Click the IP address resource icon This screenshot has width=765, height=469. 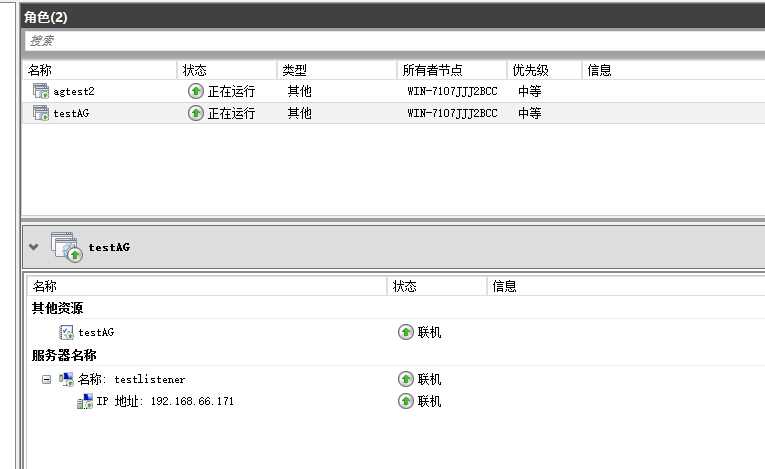pyautogui.click(x=85, y=401)
